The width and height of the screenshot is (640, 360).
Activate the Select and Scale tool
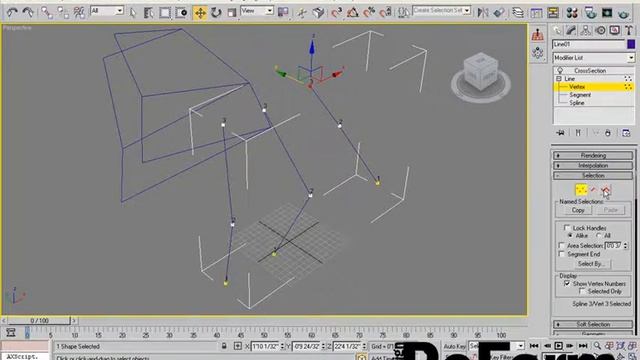click(x=232, y=13)
